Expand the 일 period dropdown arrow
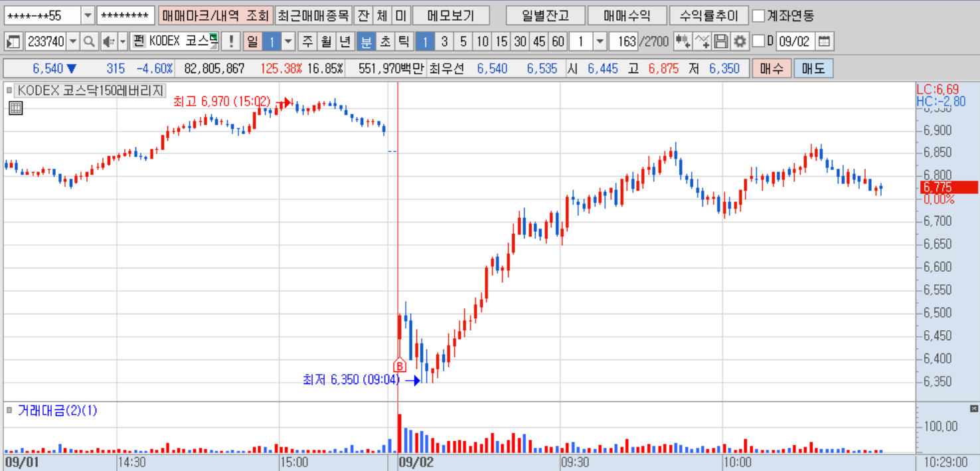Screen dimensions: 980x471 288,42
